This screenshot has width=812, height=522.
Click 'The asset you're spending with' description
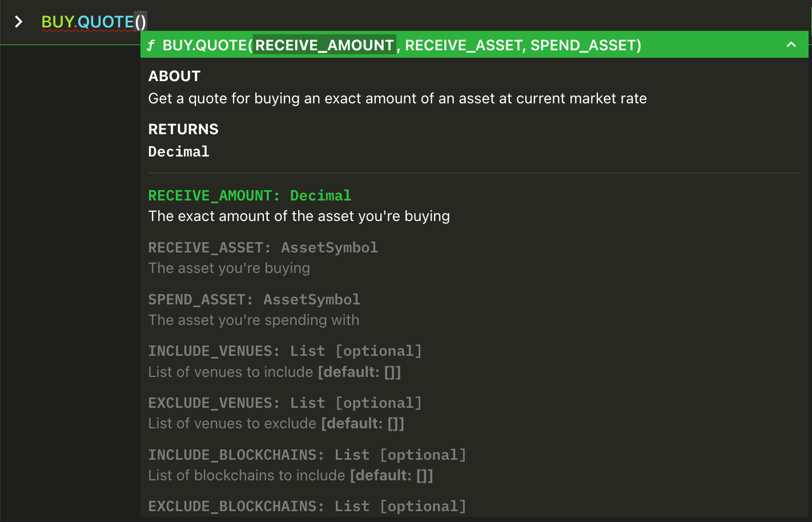tap(254, 320)
